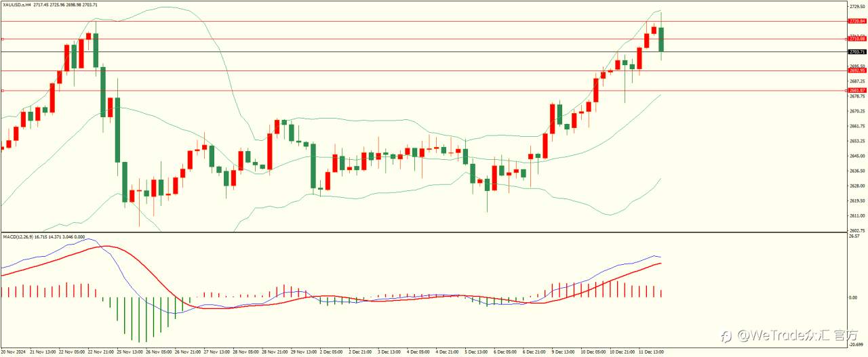868x357 pixels.
Task: Click the XAUUSD.s,H4 chart title text
Action: click(x=16, y=5)
